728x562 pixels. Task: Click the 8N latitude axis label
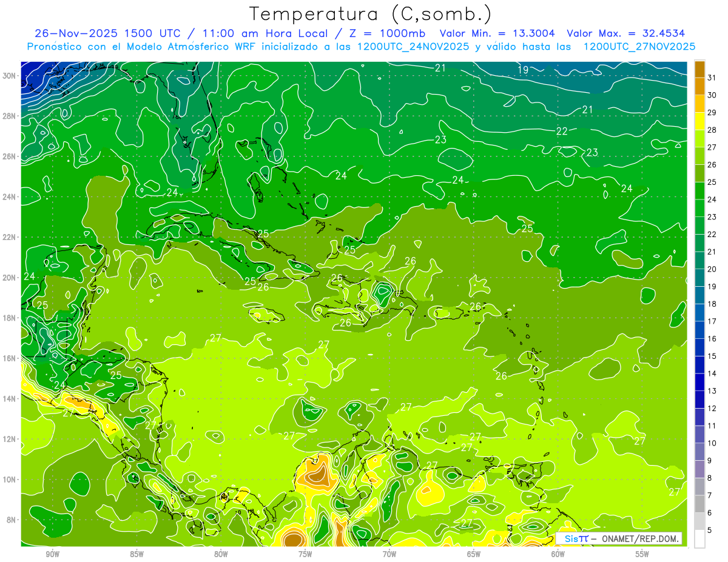coord(12,520)
